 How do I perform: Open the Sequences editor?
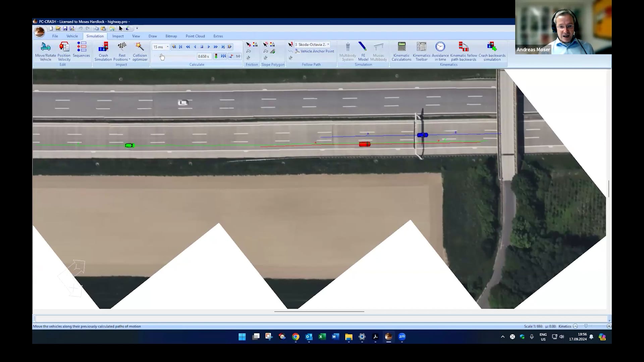click(81, 50)
